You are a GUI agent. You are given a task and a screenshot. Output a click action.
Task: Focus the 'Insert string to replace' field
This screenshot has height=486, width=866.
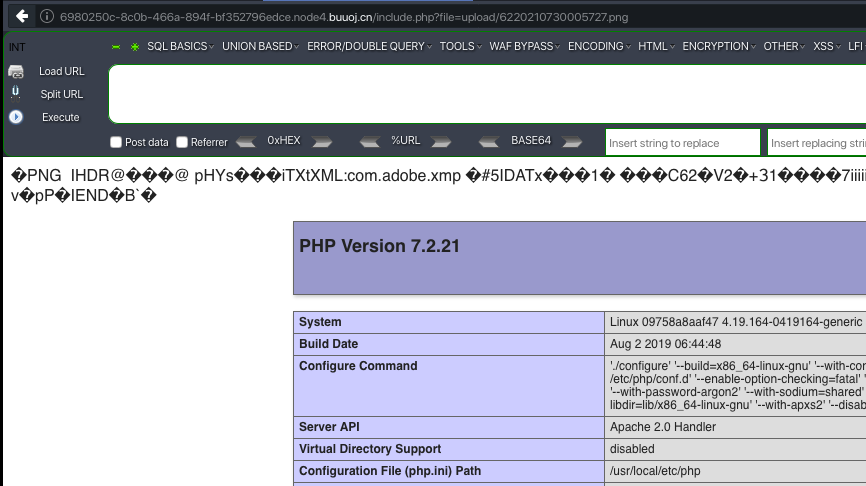click(683, 142)
